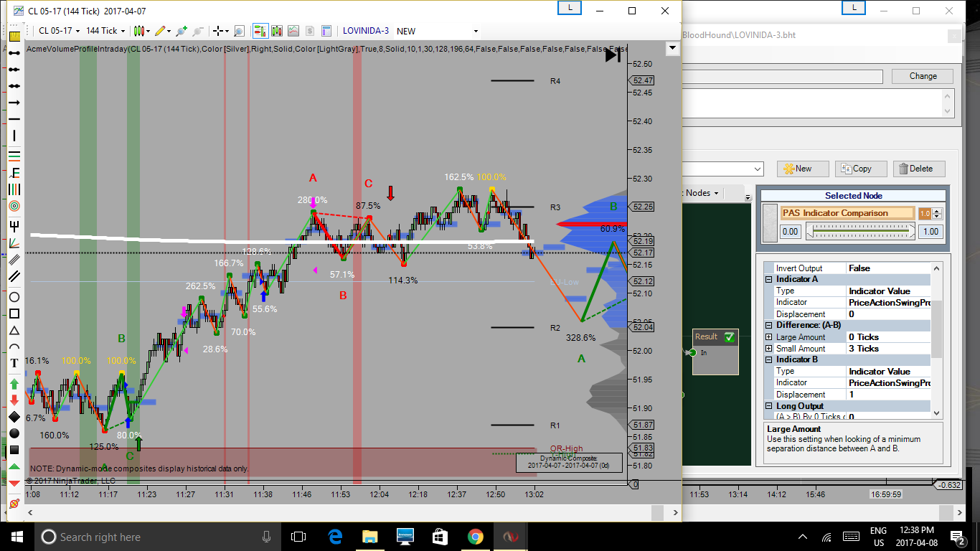Select the text T drawing tool
Image resolution: width=980 pixels, height=551 pixels.
(14, 364)
